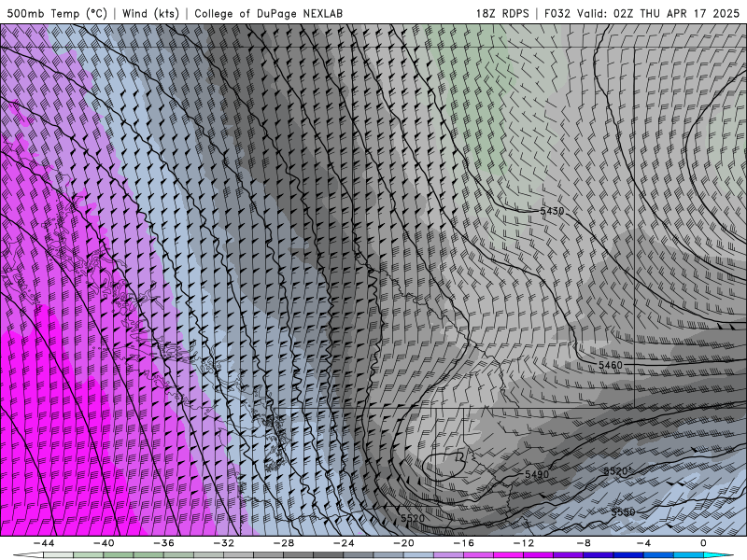Click the -32 colorbar label
This screenshot has height=560, width=747.
point(224,543)
